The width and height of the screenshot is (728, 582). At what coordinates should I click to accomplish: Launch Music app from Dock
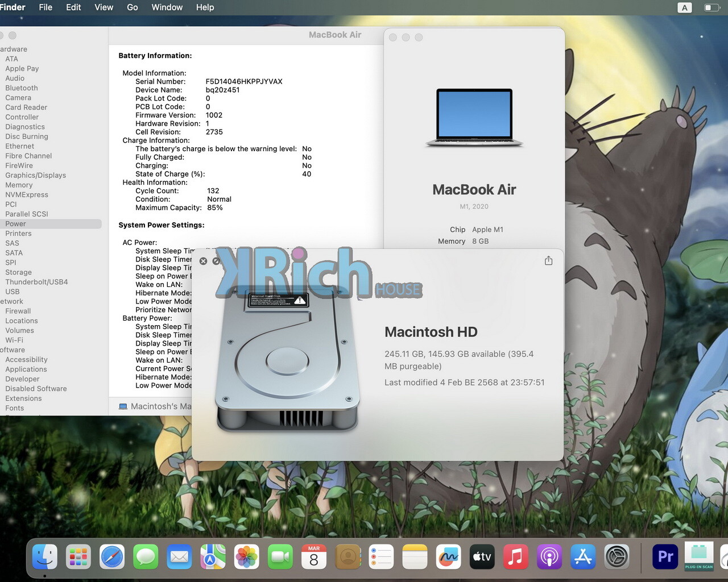[x=515, y=557]
